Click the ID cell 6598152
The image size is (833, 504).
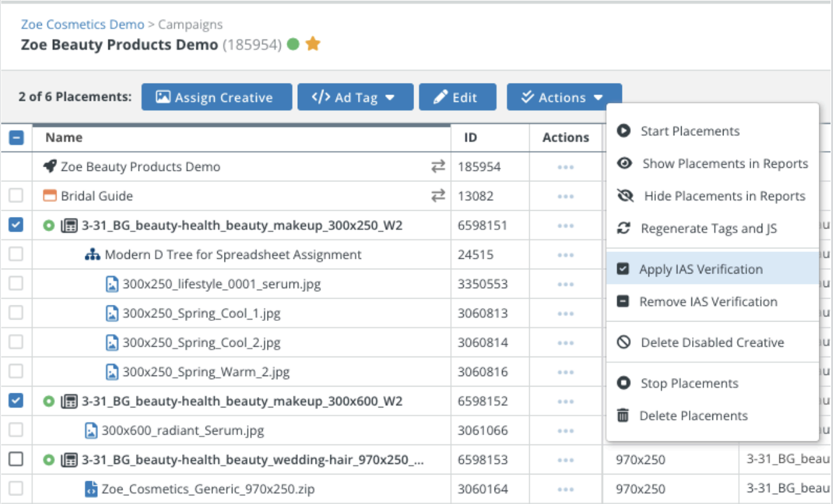click(x=483, y=401)
